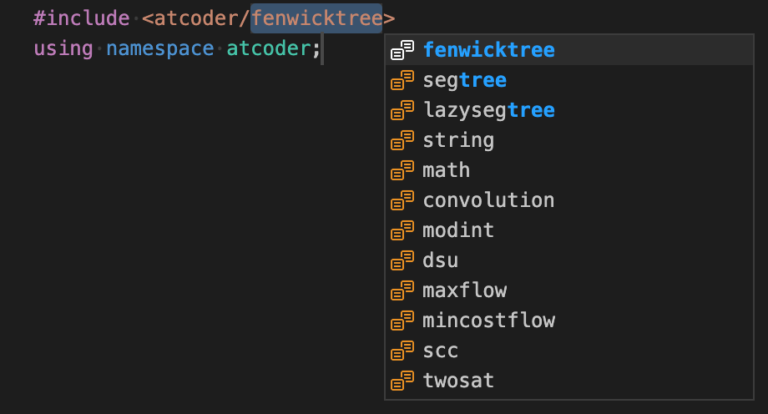Viewport: 768px width, 414px height.
Task: Select the fenwicktree completion item
Action: click(569, 50)
